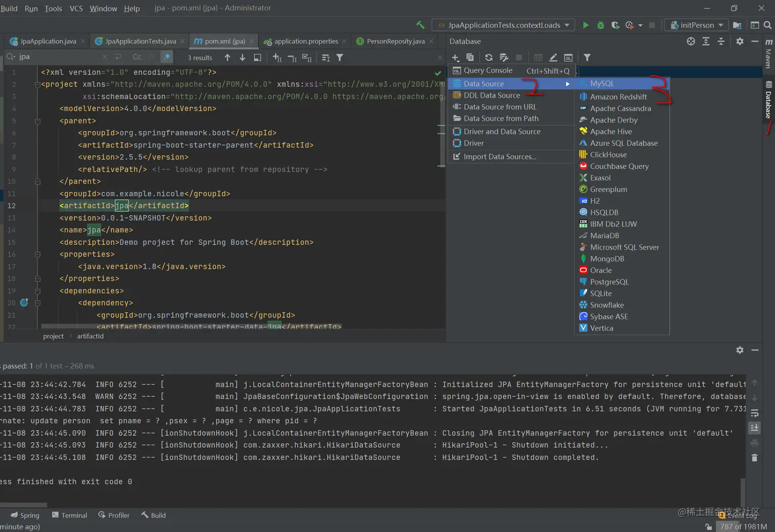Screen dimensions: 775x532
Task: Open the Profiler tool window
Action: click(114, 515)
